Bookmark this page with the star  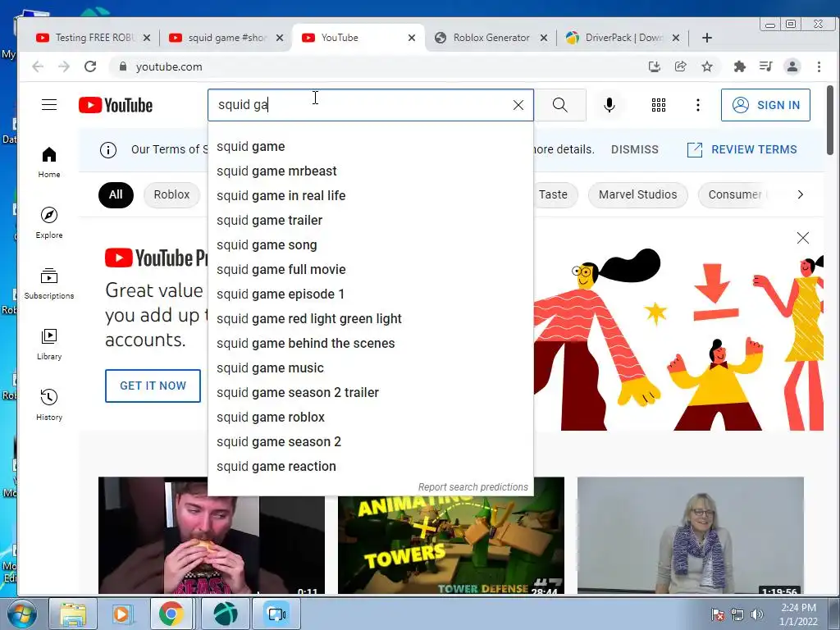(707, 66)
